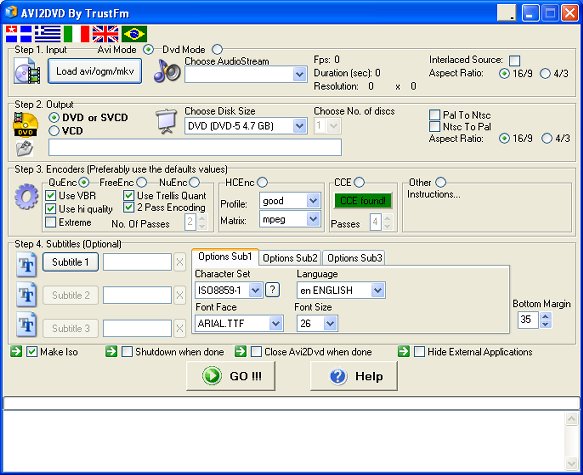Click the text icon beside Subtitle 2
The height and width of the screenshot is (475, 583).
point(26,295)
